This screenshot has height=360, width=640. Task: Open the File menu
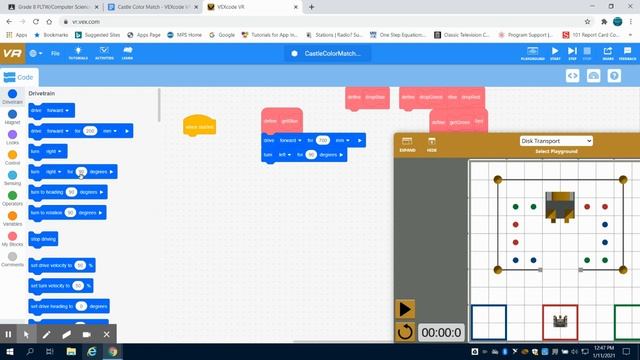pyautogui.click(x=55, y=53)
